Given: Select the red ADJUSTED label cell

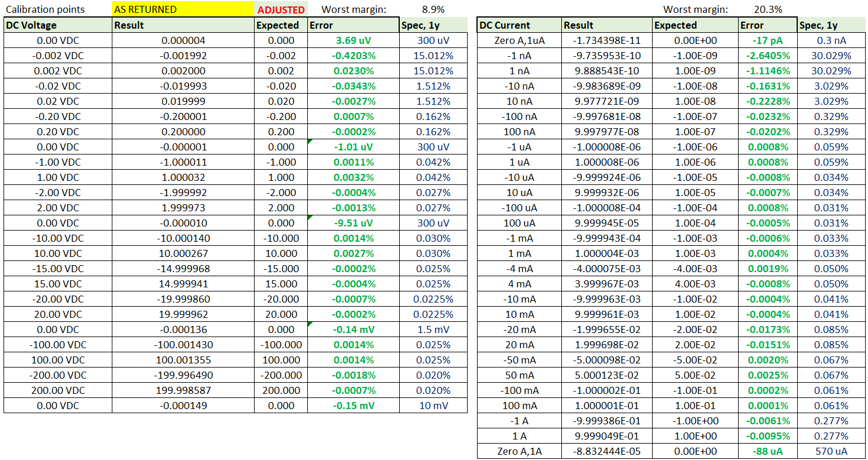Looking at the screenshot, I should click(x=281, y=10).
